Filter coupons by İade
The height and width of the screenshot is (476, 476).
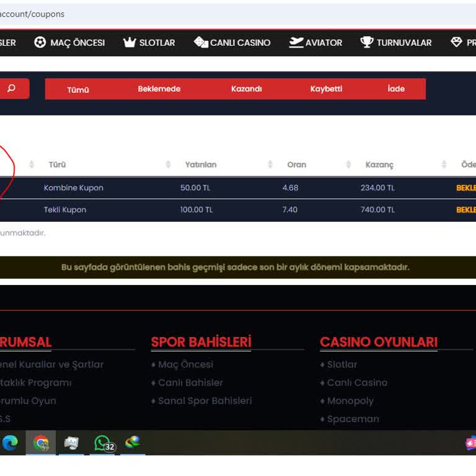(x=396, y=89)
